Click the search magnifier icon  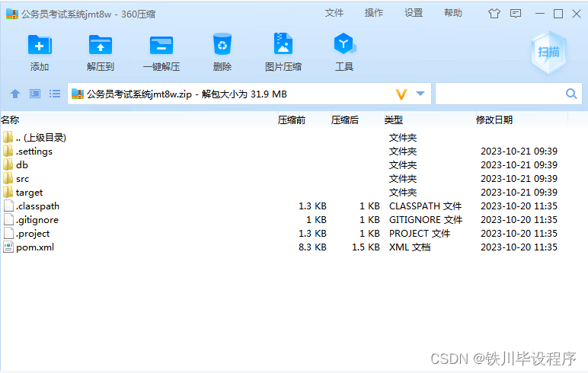(571, 94)
